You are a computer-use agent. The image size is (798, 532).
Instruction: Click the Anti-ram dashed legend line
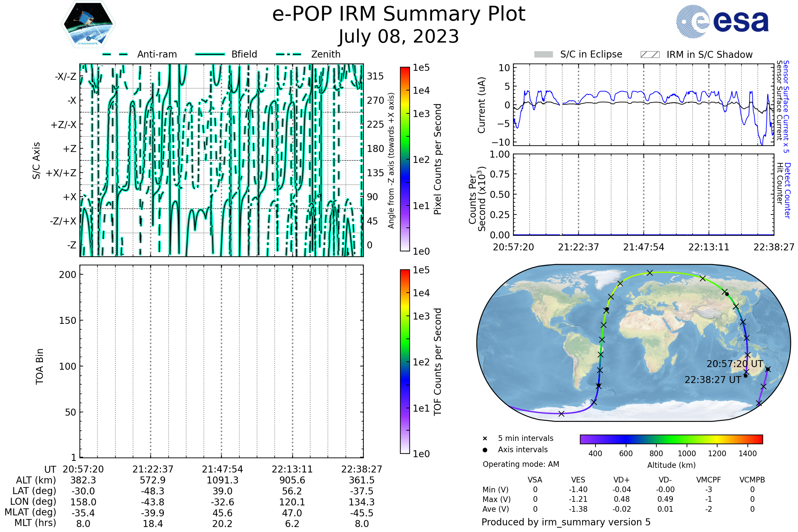point(115,54)
